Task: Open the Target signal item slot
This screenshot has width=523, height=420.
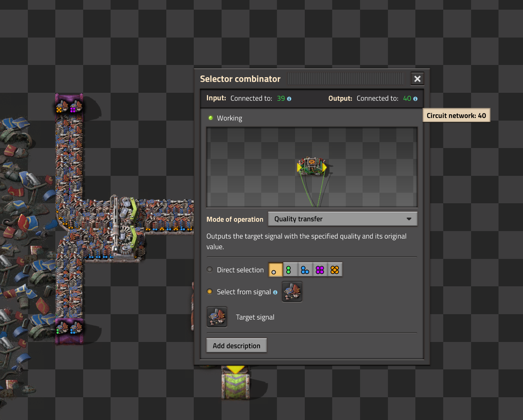Action: 217,317
